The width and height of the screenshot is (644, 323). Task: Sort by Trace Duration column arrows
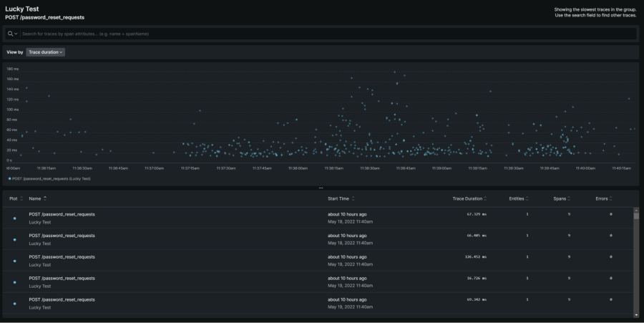coord(487,198)
